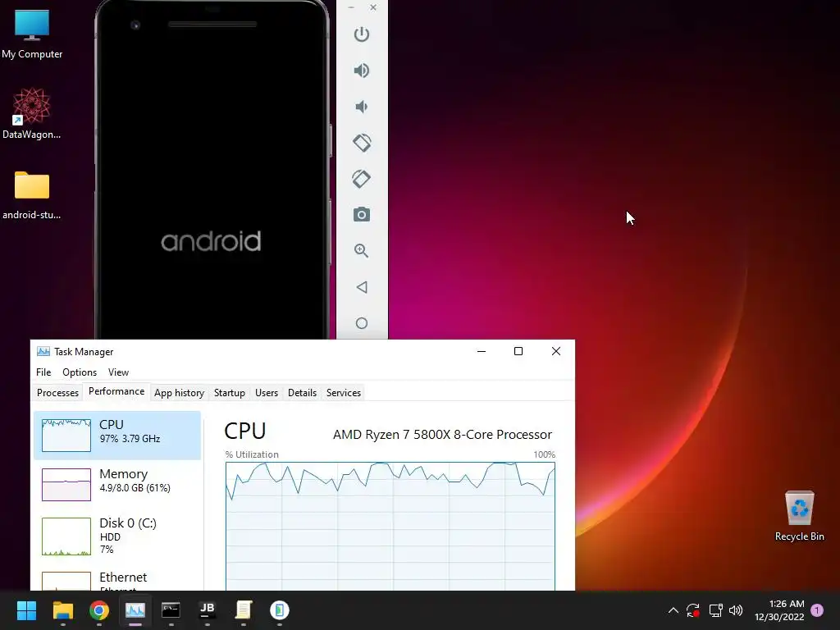Click the speaker volume tray icon
The image size is (840, 630).
(736, 610)
